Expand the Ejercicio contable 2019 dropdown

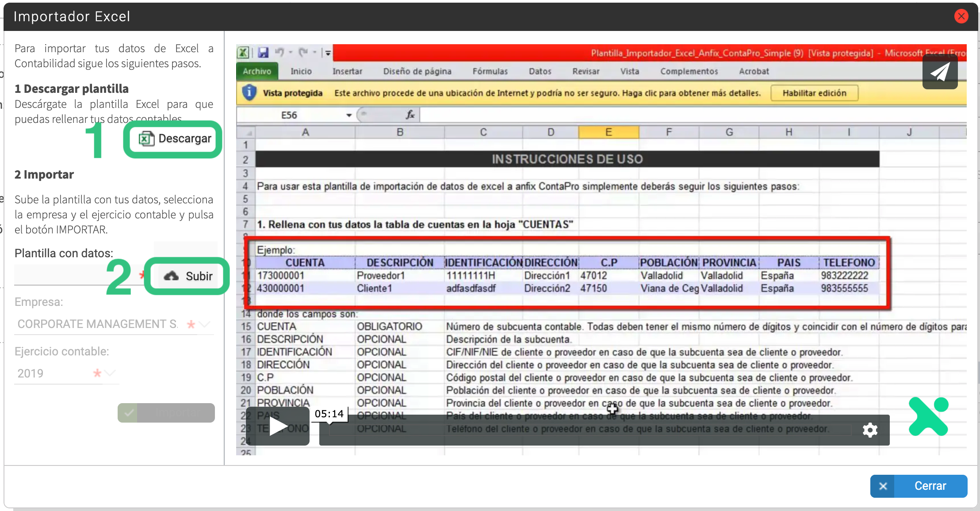110,373
